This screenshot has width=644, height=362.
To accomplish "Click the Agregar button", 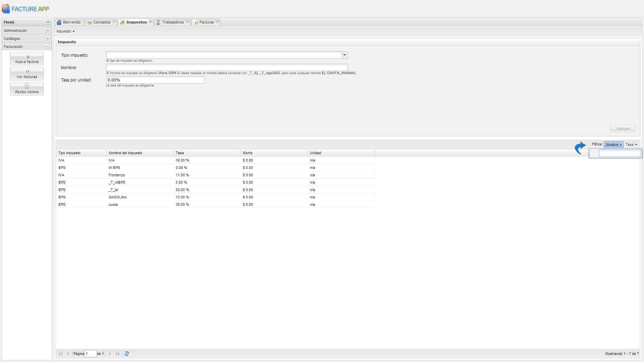I will point(623,129).
